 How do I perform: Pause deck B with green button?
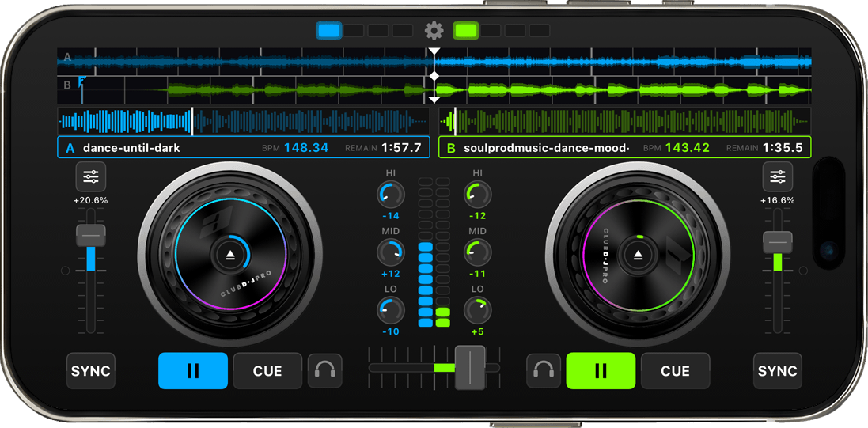(601, 370)
